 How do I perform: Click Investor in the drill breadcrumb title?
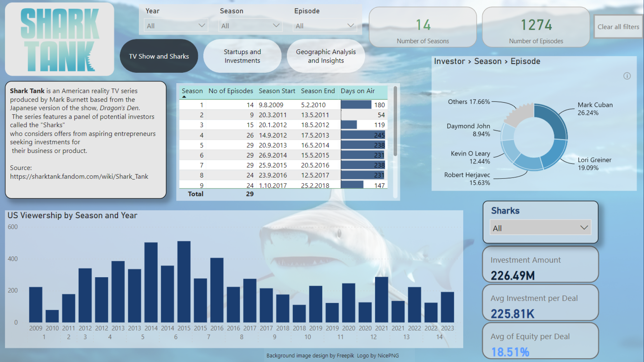pyautogui.click(x=449, y=61)
